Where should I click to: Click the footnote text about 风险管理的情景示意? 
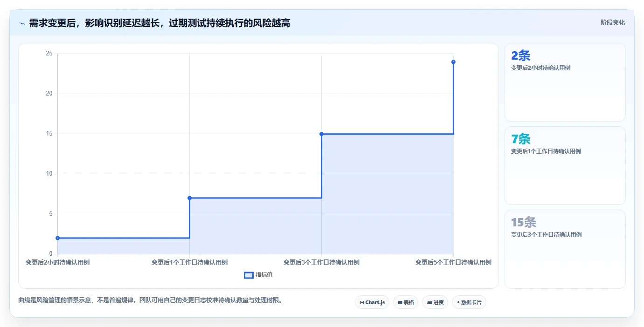pos(150,300)
